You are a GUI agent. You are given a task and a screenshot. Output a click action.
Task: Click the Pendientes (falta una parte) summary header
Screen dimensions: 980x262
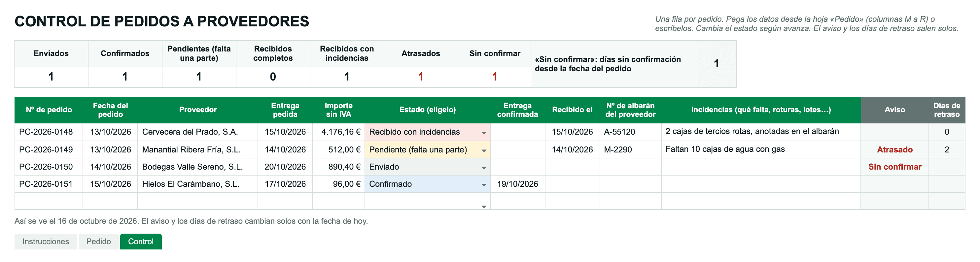pyautogui.click(x=199, y=53)
